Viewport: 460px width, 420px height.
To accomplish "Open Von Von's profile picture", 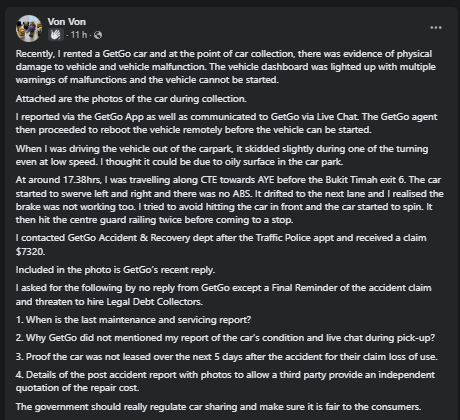I will (x=29, y=28).
